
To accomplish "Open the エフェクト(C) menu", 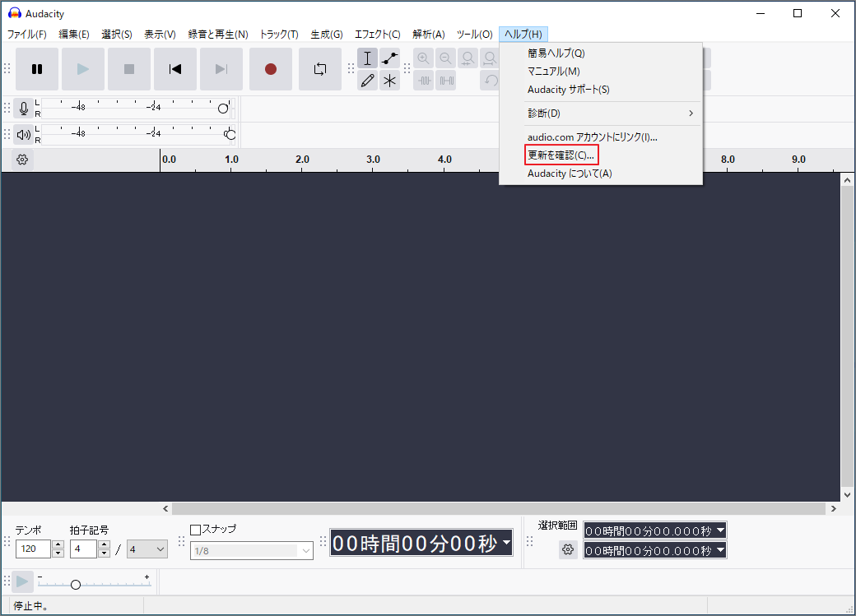I will point(377,35).
